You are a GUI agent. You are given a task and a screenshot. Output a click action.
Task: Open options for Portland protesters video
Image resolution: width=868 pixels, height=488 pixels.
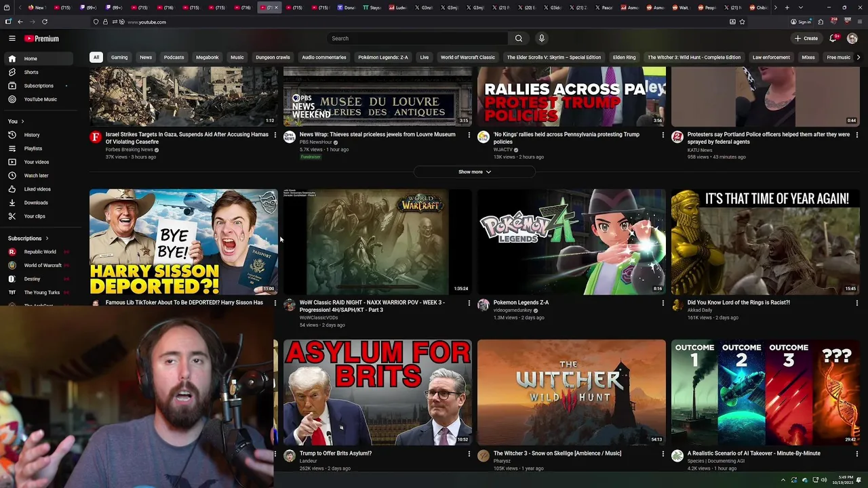tap(856, 135)
